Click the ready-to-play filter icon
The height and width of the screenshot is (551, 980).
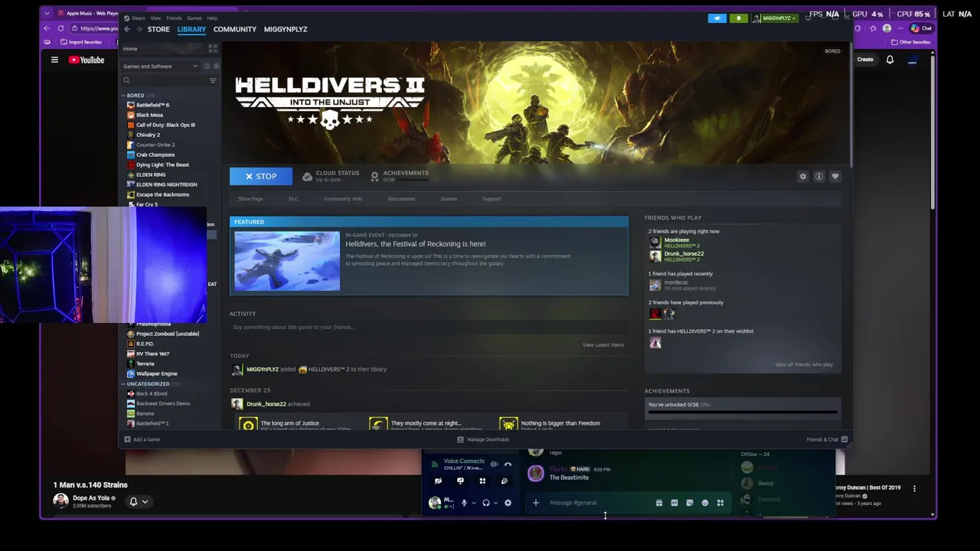(216, 66)
